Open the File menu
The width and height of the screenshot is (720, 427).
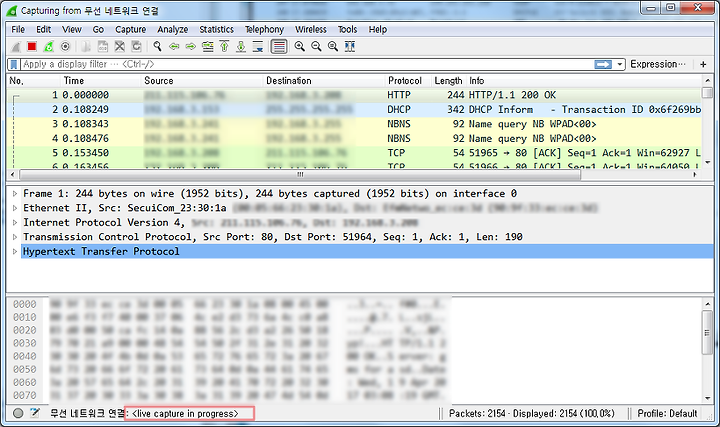[18, 29]
